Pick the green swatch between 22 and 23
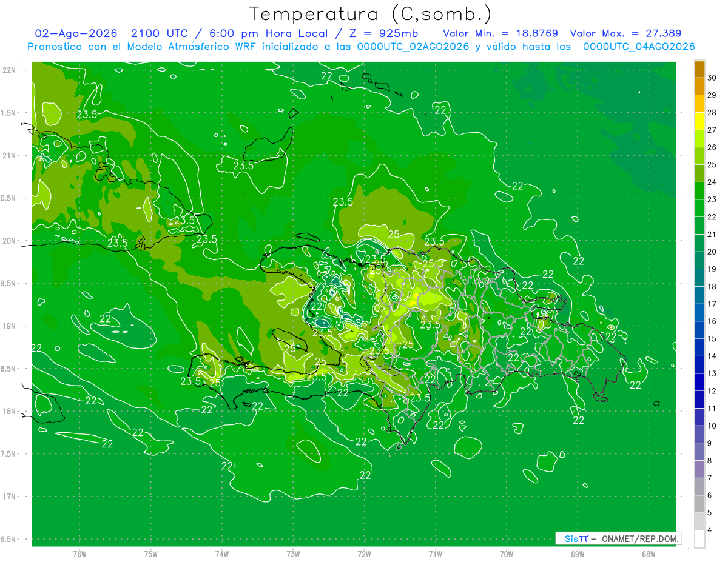This screenshot has width=728, height=562. (699, 209)
